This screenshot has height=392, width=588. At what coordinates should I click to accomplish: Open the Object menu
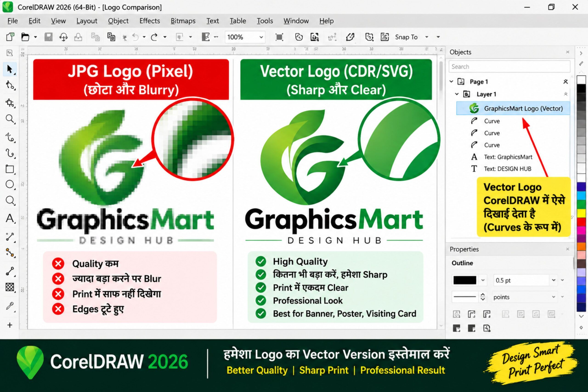click(118, 21)
